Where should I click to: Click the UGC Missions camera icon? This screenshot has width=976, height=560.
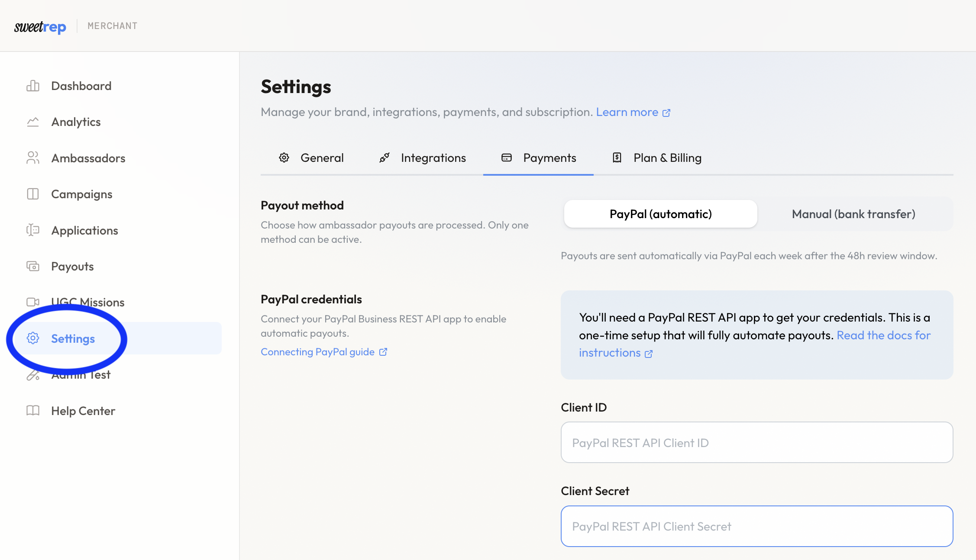point(33,302)
